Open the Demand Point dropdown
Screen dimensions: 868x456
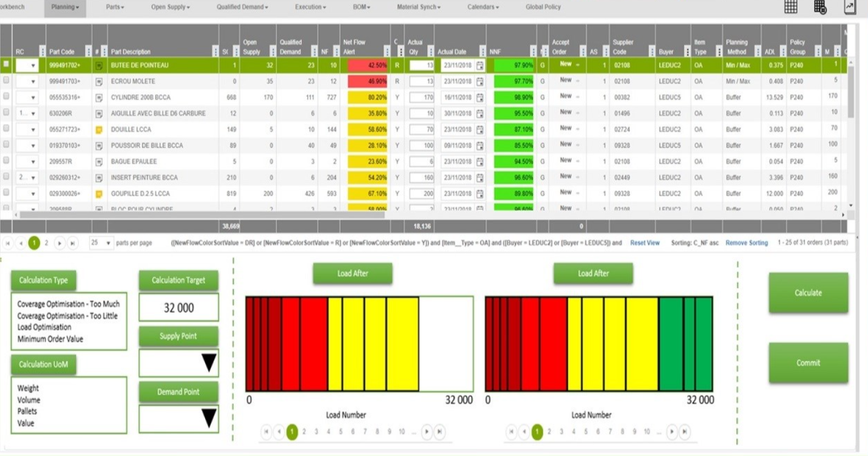click(208, 419)
